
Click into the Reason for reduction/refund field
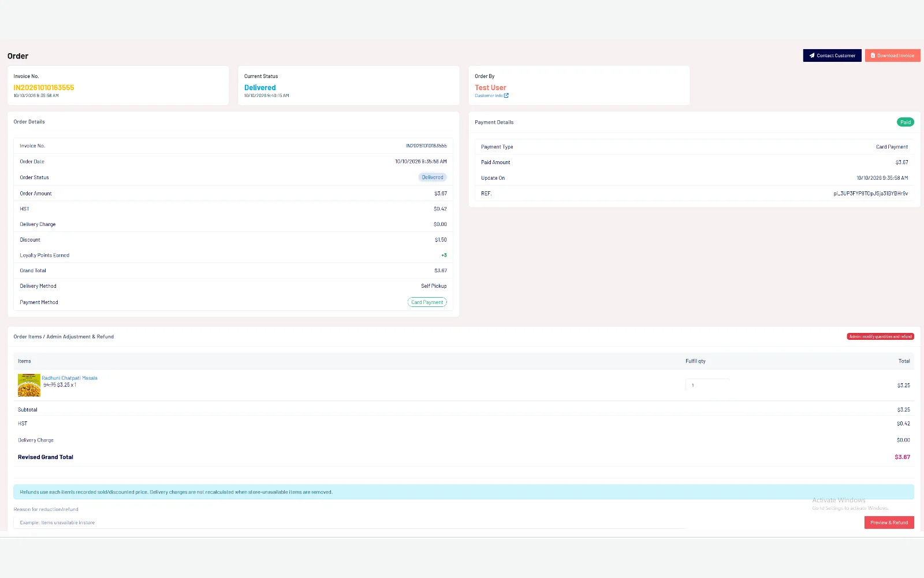tap(351, 523)
